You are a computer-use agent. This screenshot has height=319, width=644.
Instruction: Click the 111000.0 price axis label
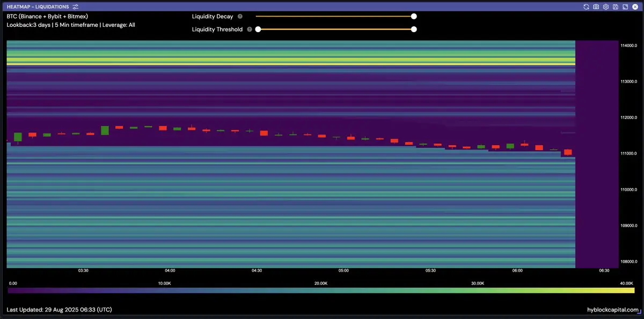click(629, 154)
